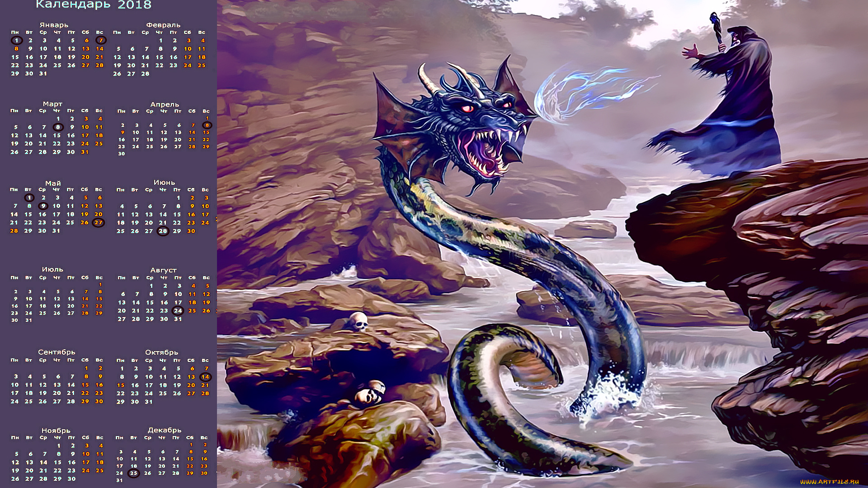The height and width of the screenshot is (488, 868).
Task: Pick circled date 25 in December
Action: 133,473
